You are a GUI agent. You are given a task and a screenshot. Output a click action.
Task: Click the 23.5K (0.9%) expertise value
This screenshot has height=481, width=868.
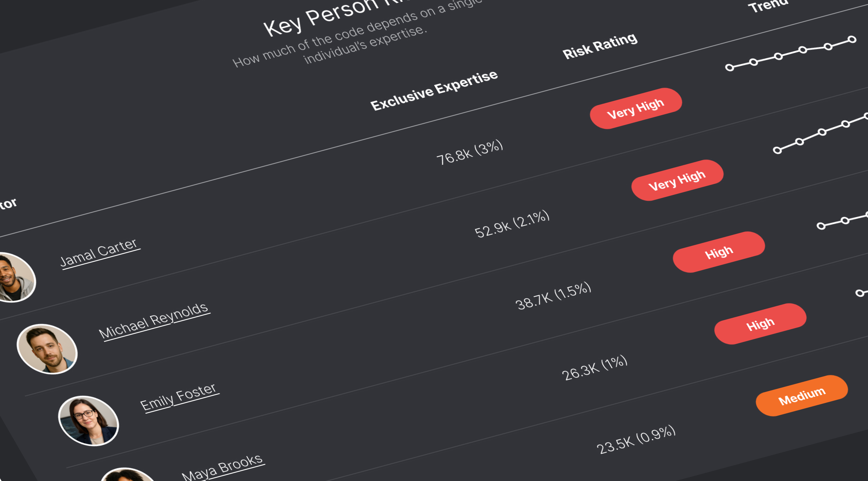pyautogui.click(x=636, y=439)
